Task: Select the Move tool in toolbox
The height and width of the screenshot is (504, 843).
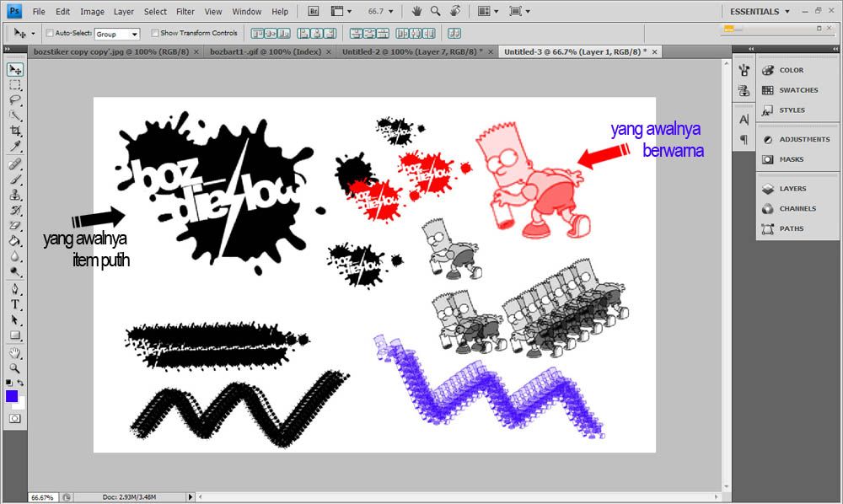Action: [x=14, y=69]
